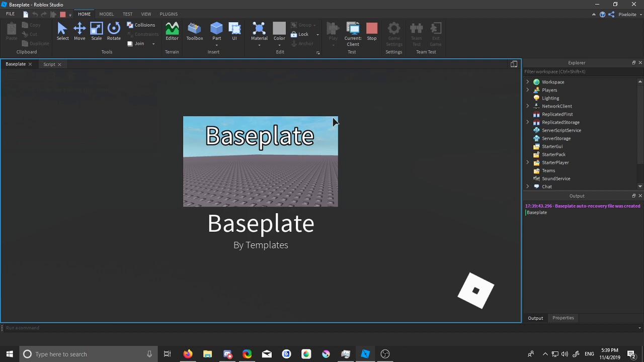Toggle the Join surfaces checkbox
Screen dimensions: 644x362
pyautogui.click(x=130, y=44)
